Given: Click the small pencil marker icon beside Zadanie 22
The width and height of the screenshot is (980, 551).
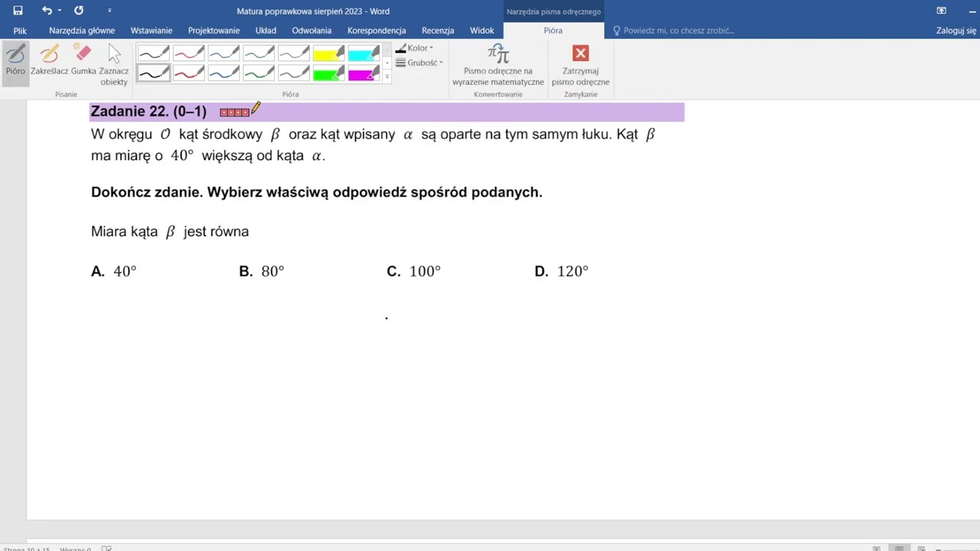Looking at the screenshot, I should tap(256, 109).
